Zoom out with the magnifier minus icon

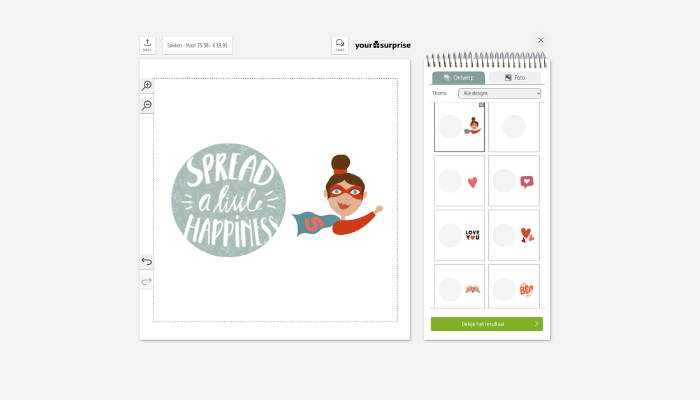[147, 105]
